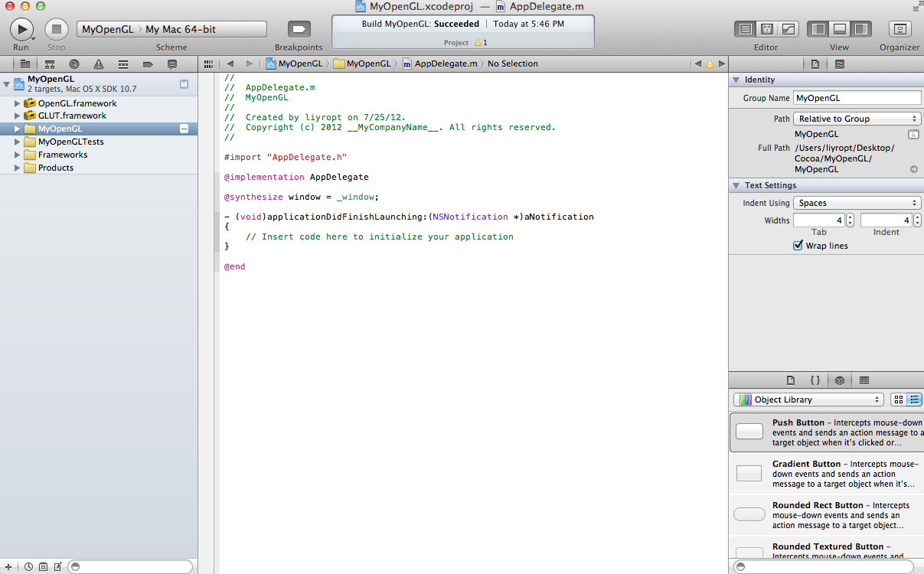This screenshot has height=574, width=924.
Task: Collapse the Text Settings section
Action: (736, 185)
